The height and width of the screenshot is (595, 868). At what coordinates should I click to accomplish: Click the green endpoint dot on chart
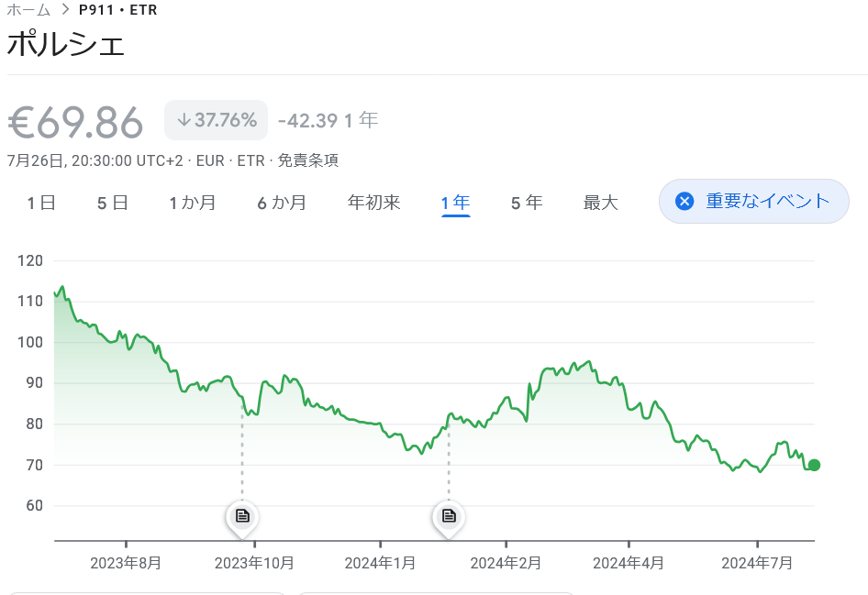coord(814,465)
